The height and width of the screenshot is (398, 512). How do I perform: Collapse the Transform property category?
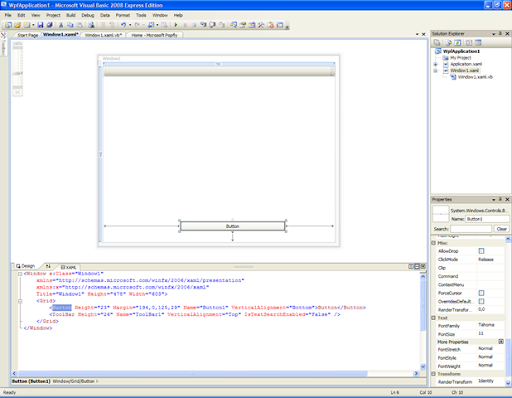[434, 374]
